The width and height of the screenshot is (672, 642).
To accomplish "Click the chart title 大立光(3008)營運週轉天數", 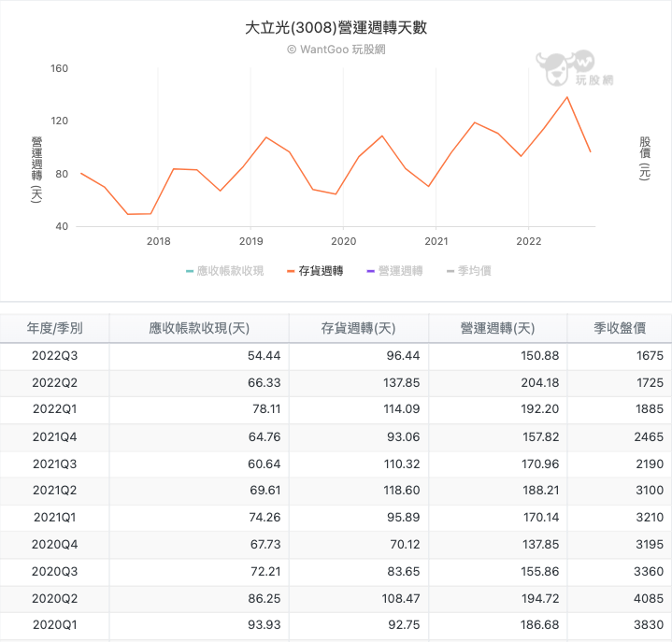I will pos(336,27).
